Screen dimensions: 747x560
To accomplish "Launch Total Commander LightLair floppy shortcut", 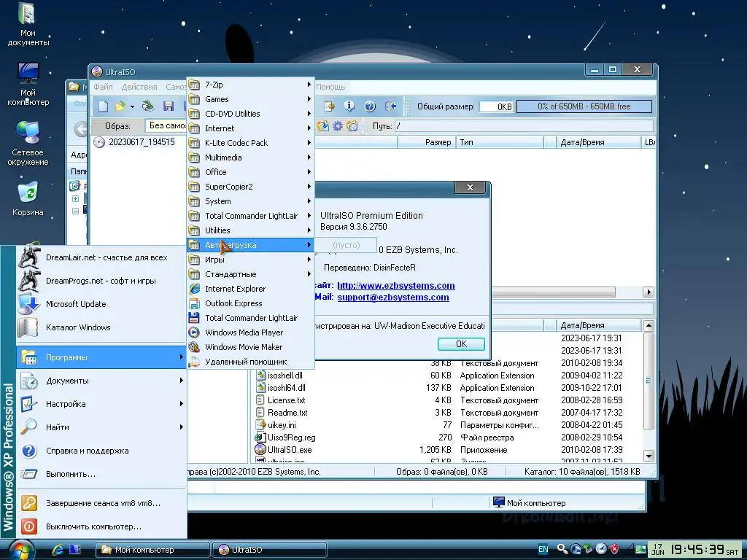I will [x=250, y=318].
